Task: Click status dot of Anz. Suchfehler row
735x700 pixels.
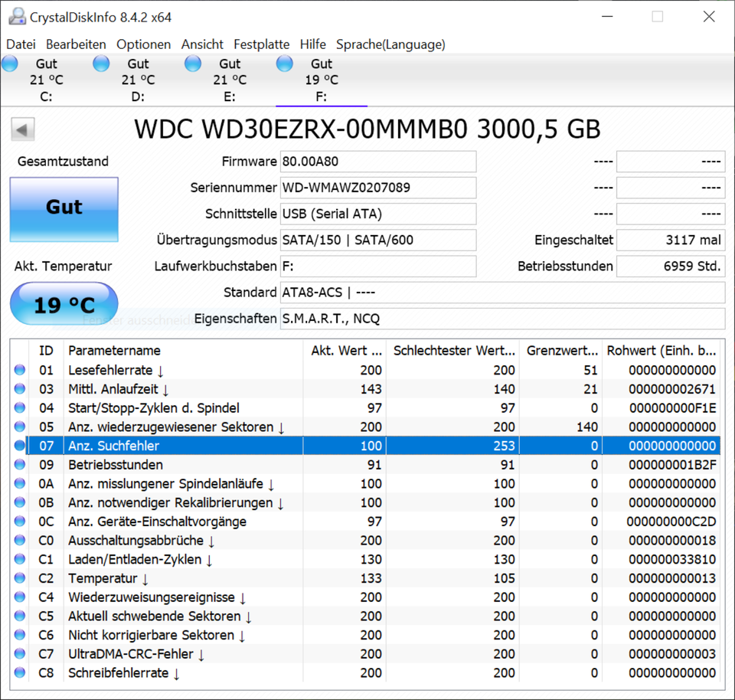Action: (20, 446)
